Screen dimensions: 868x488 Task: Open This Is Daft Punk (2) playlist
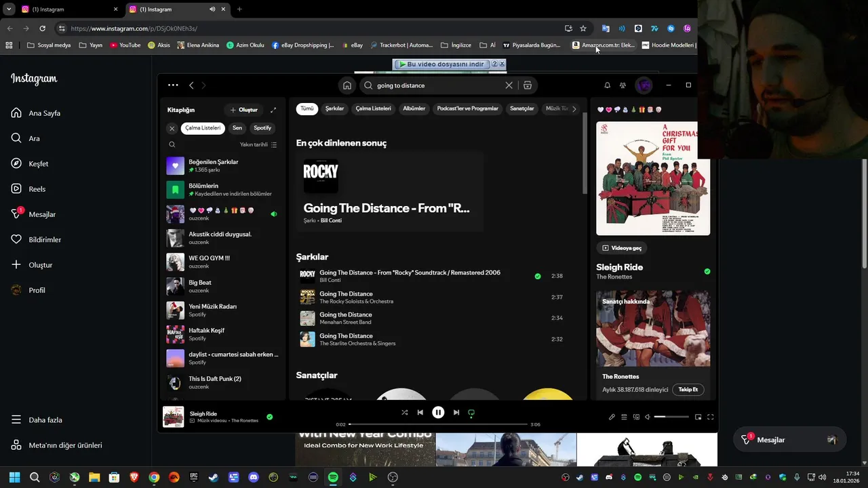222,382
